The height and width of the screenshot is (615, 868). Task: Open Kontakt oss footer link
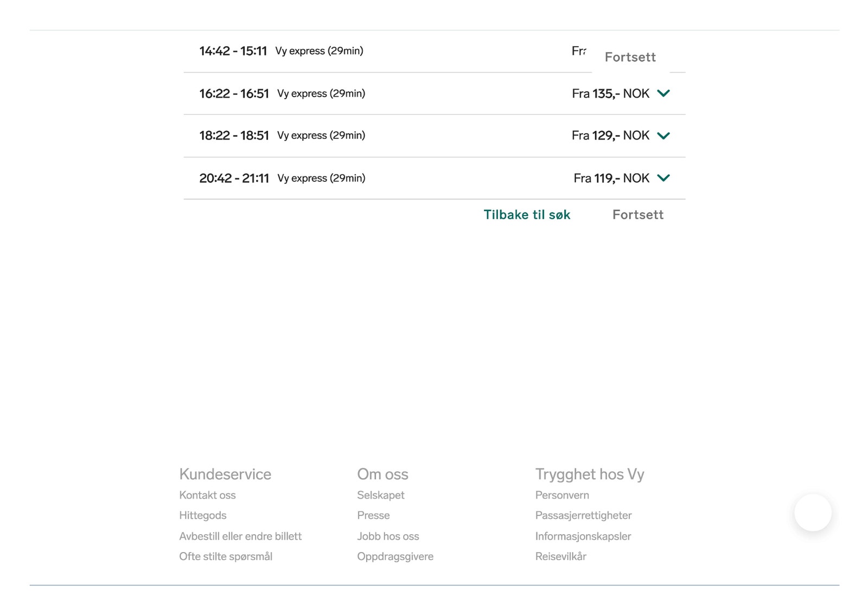[x=207, y=495]
